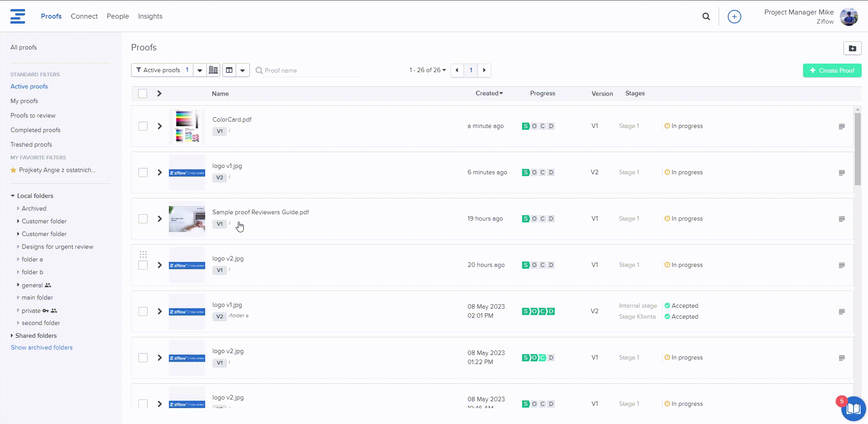Screen dimensions: 868x424
Task: Open the Active proofs filter dropdown arrow
Action: (200, 70)
